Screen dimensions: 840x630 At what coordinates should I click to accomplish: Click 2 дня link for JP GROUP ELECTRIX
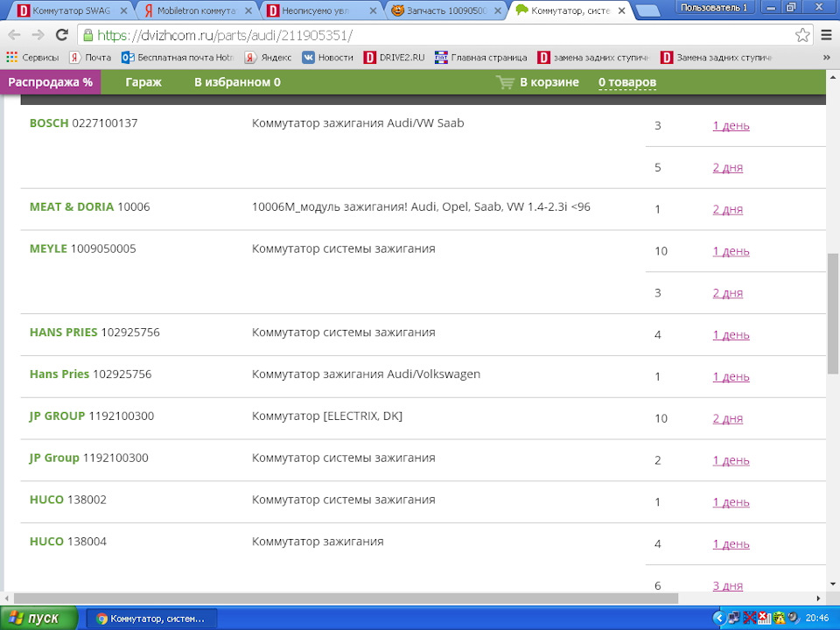coord(727,418)
